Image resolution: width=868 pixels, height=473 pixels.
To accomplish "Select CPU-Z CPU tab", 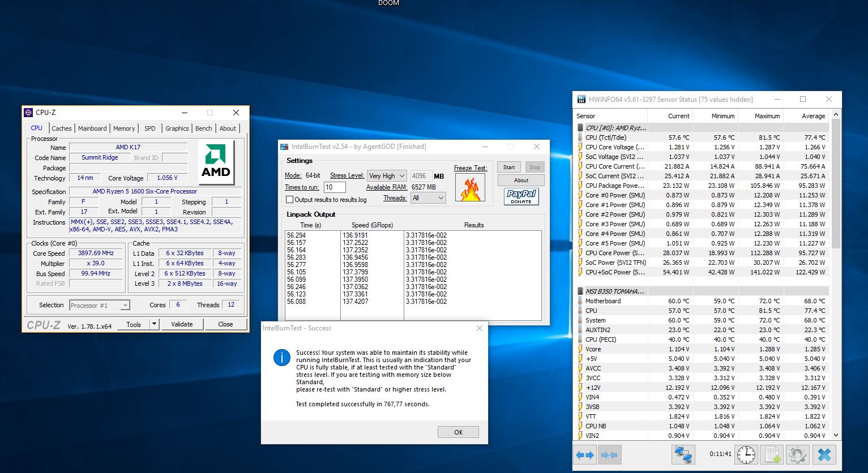I will click(37, 128).
